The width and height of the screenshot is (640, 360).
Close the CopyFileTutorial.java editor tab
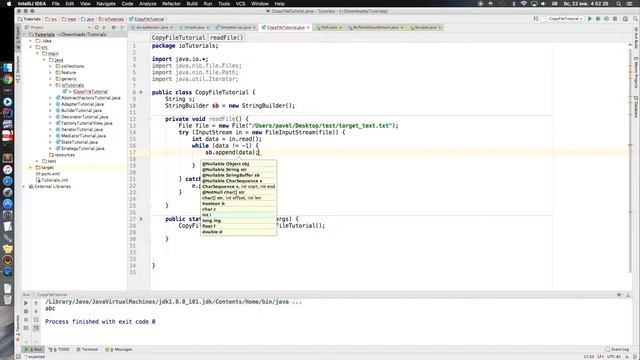308,27
